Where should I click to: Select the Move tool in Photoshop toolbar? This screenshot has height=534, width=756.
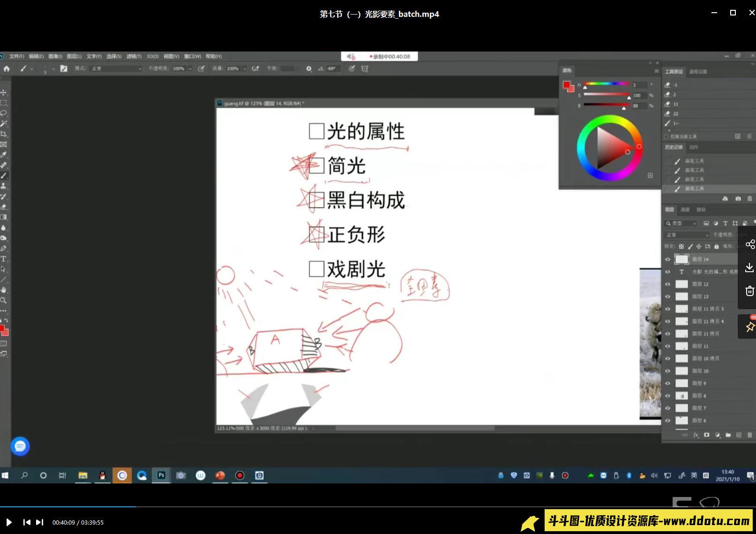[x=3, y=92]
